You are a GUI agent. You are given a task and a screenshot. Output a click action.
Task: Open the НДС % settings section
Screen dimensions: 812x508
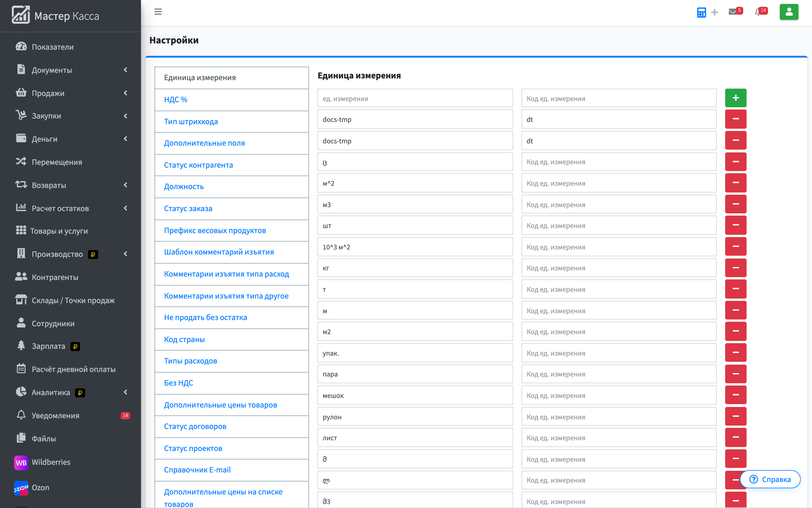pyautogui.click(x=231, y=100)
